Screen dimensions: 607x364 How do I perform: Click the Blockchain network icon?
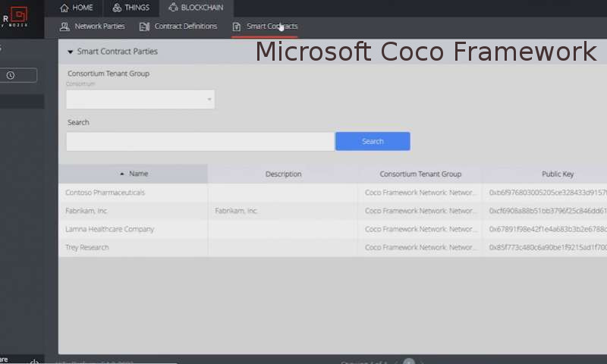(173, 8)
